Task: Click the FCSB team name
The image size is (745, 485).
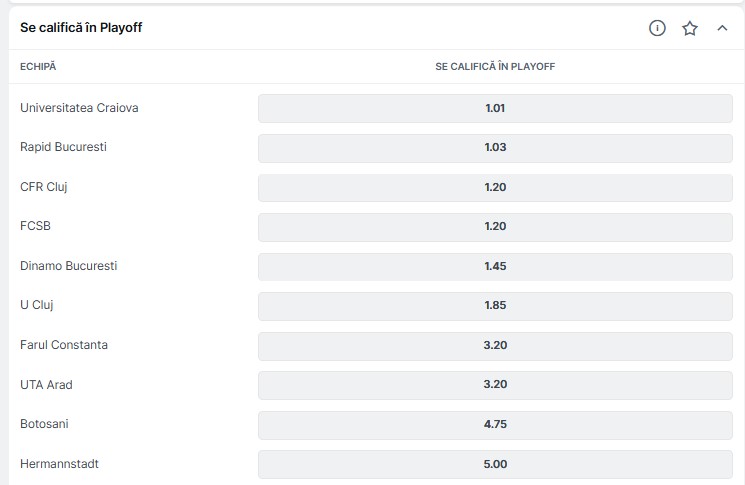Action: coord(35,227)
